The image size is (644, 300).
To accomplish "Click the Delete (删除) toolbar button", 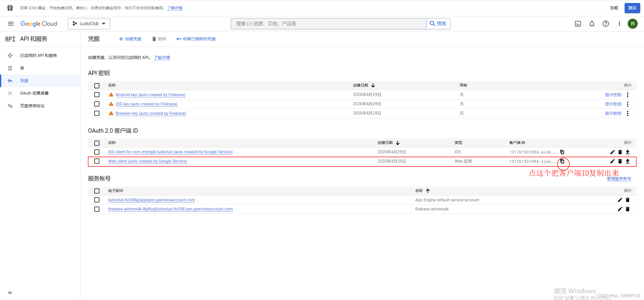I will click(159, 39).
